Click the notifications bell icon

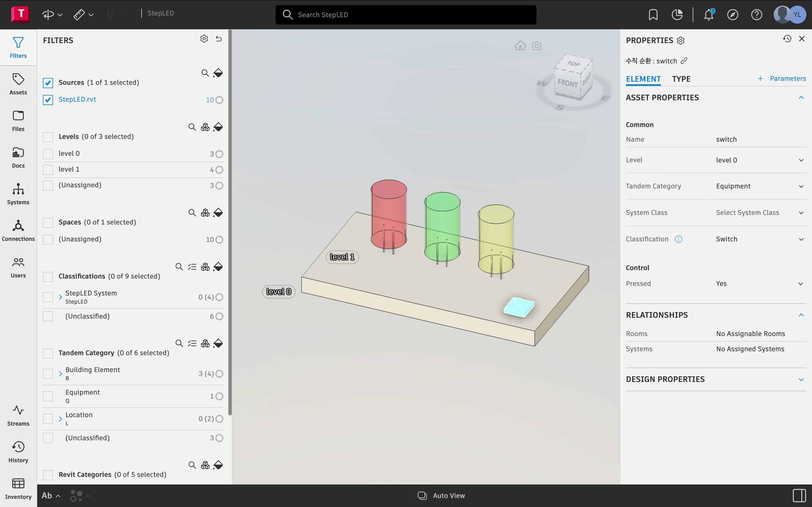tap(708, 15)
